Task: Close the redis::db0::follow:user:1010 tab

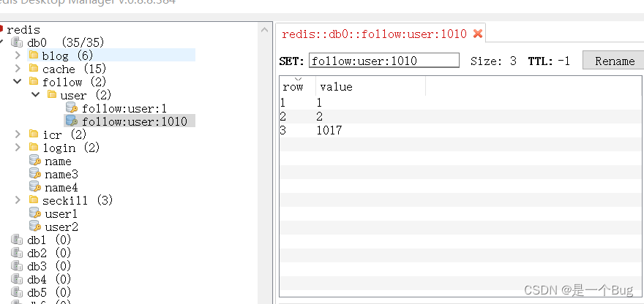Action: 477,34
